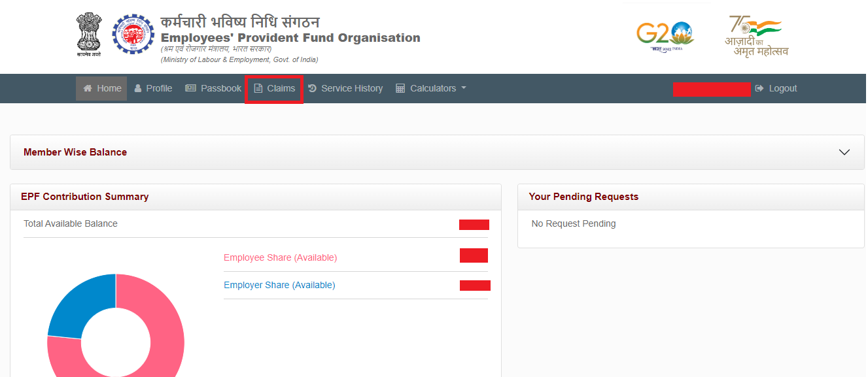Click the Employer Share (Available) link
Image resolution: width=868 pixels, height=377 pixels.
pyautogui.click(x=279, y=285)
